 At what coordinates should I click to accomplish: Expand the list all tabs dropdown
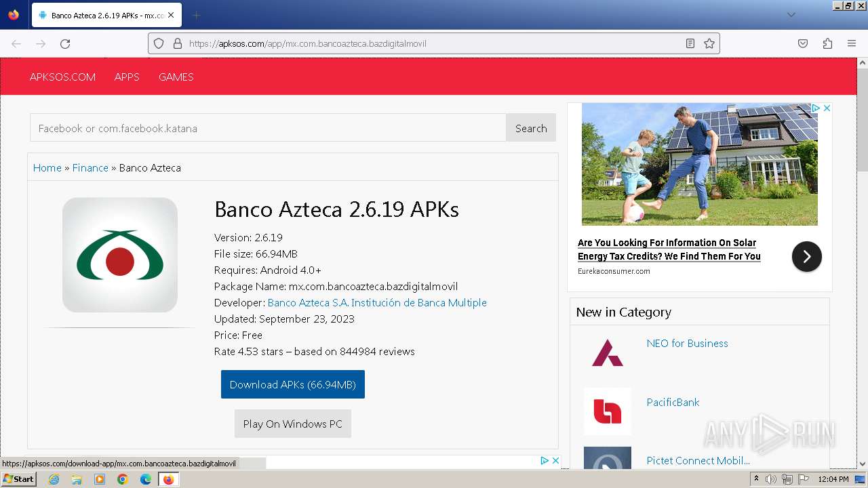tap(791, 15)
